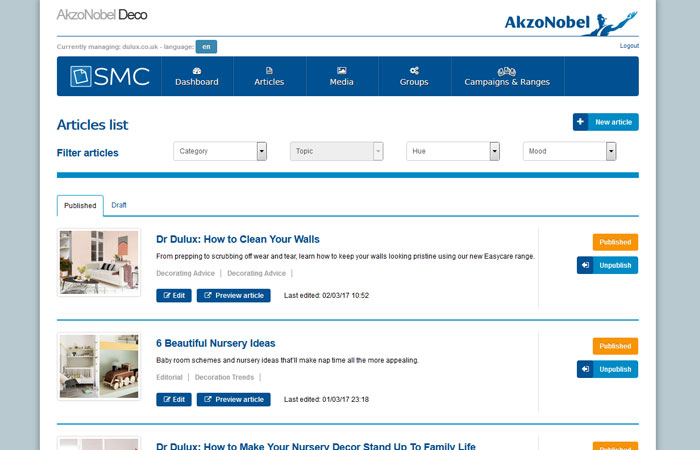Open the Dashboard gauge icon
The width and height of the screenshot is (700, 450).
pos(196,70)
